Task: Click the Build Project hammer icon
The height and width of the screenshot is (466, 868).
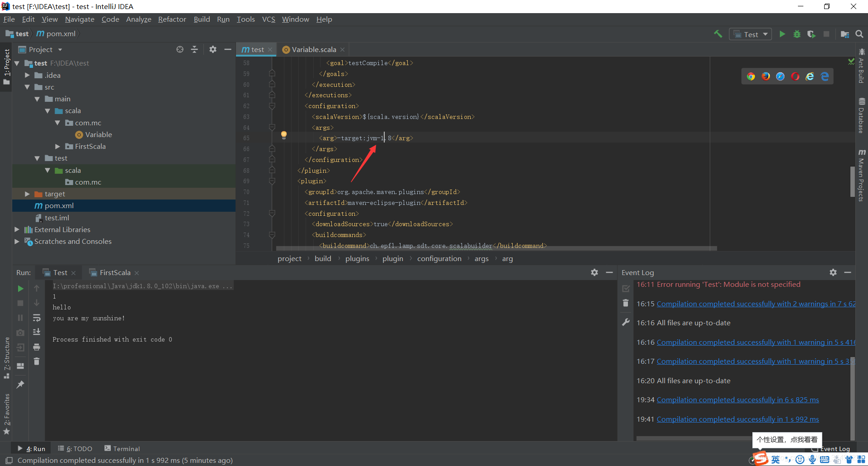Action: [718, 34]
